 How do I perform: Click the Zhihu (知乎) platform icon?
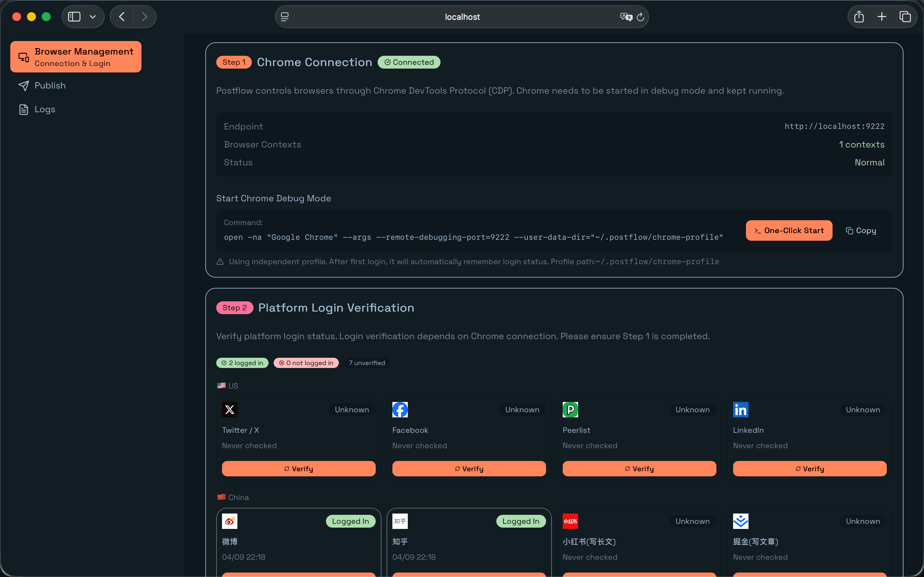point(400,521)
